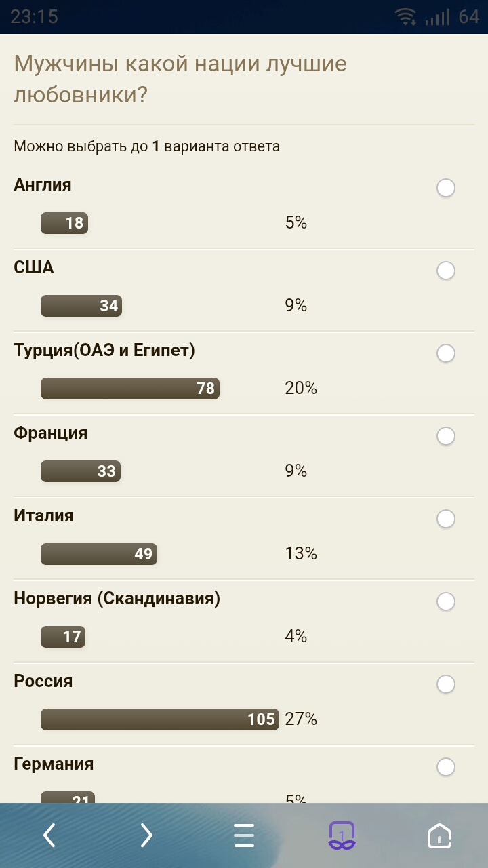Select Норвегия (Скандинавия) radio button
This screenshot has width=488, height=868.
(446, 601)
